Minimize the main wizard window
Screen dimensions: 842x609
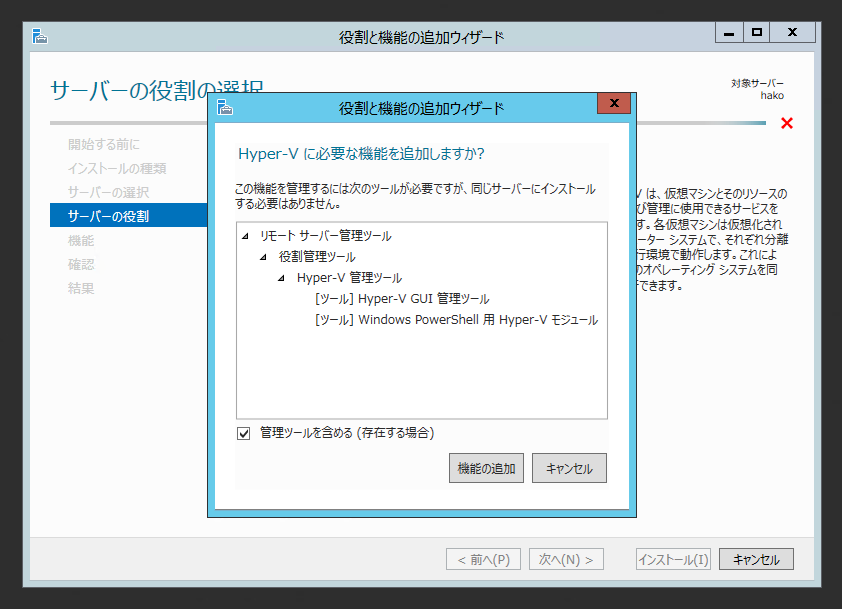click(x=729, y=32)
